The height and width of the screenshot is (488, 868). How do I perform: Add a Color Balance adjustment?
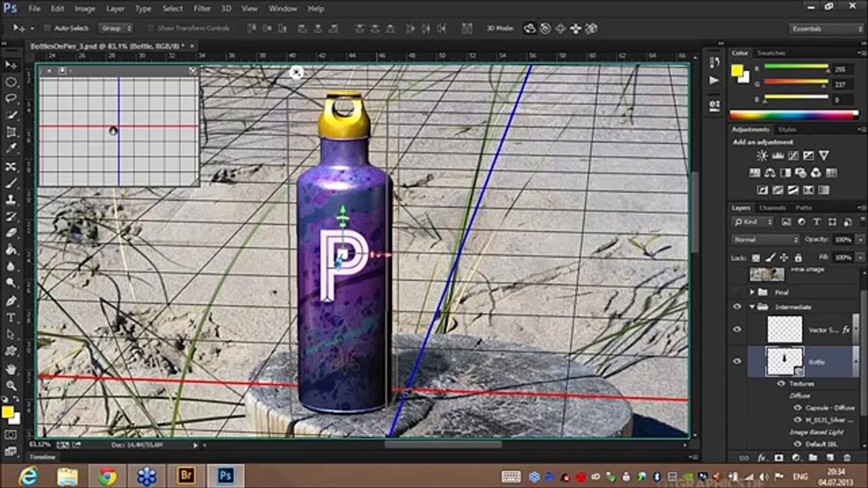click(770, 174)
